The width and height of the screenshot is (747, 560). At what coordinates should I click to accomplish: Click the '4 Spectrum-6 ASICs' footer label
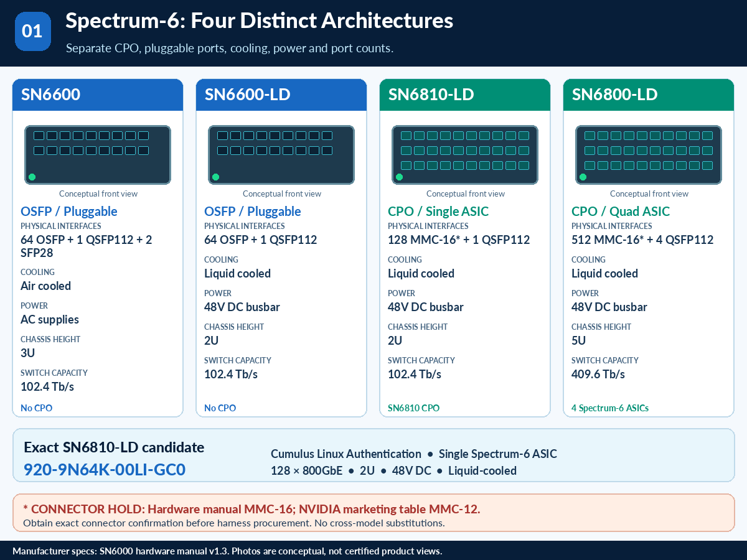click(610, 408)
